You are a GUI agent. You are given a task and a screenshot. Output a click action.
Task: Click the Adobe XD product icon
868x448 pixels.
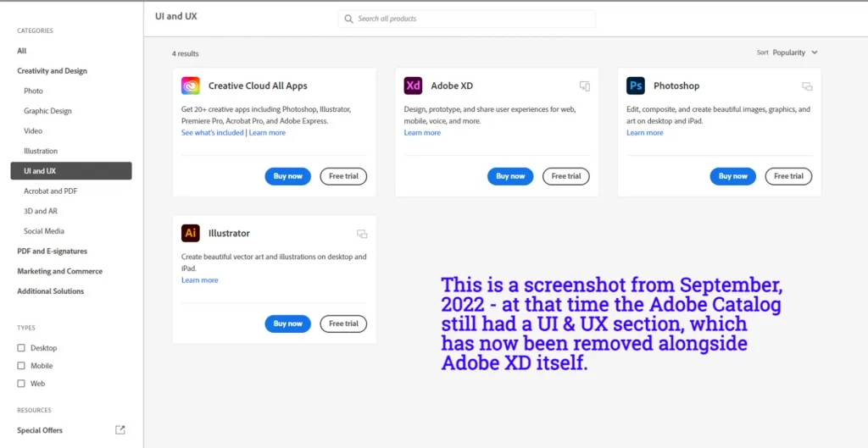413,86
